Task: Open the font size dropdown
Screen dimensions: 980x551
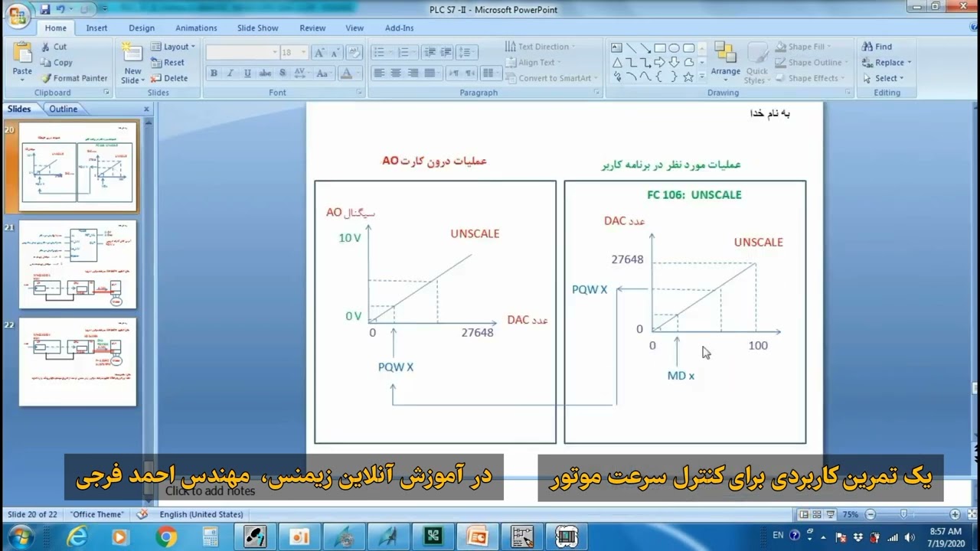Action: [304, 53]
